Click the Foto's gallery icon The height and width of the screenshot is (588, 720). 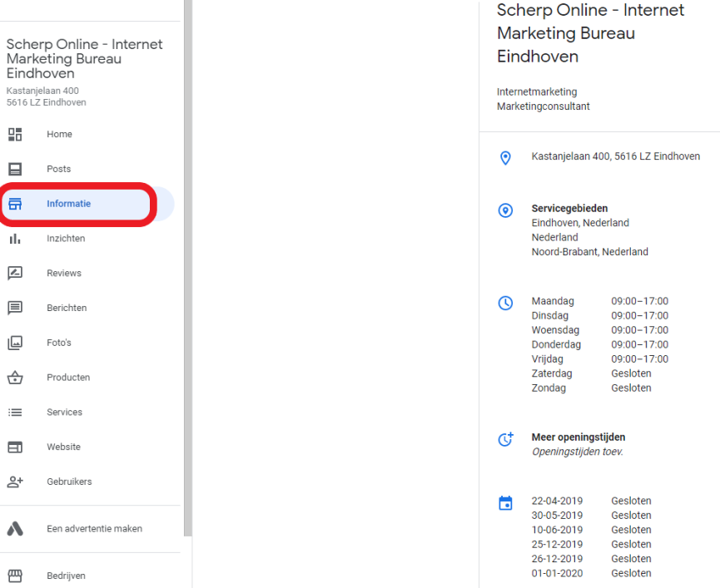(15, 343)
